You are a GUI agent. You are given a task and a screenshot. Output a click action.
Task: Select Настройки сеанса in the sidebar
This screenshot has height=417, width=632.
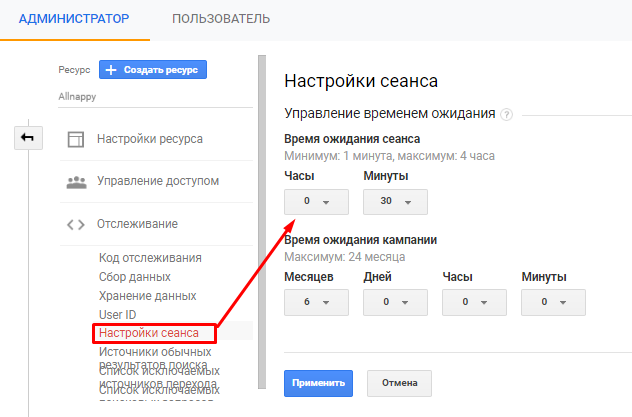tap(148, 333)
